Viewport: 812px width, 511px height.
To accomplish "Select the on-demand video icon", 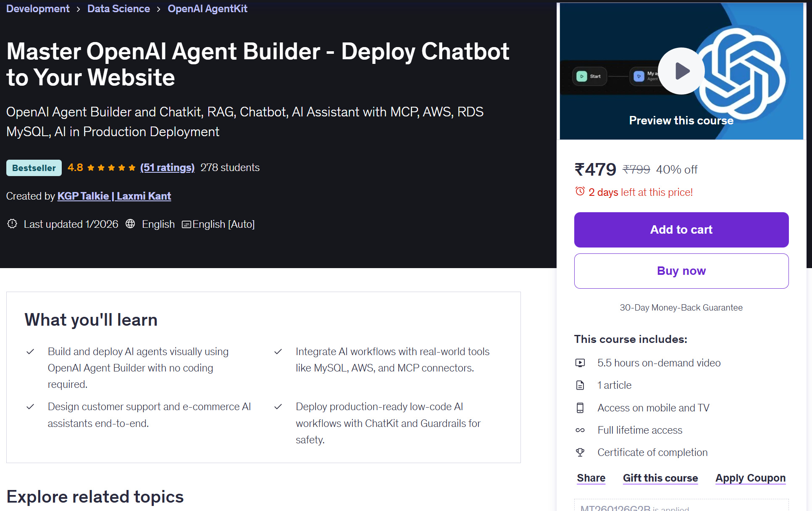I will (x=581, y=363).
